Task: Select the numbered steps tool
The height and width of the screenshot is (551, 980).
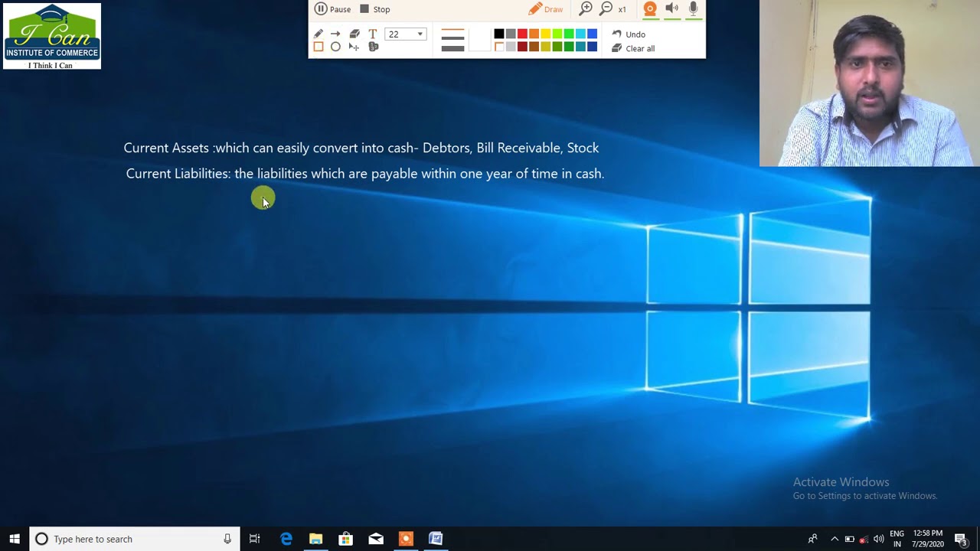Action: pyautogui.click(x=374, y=47)
